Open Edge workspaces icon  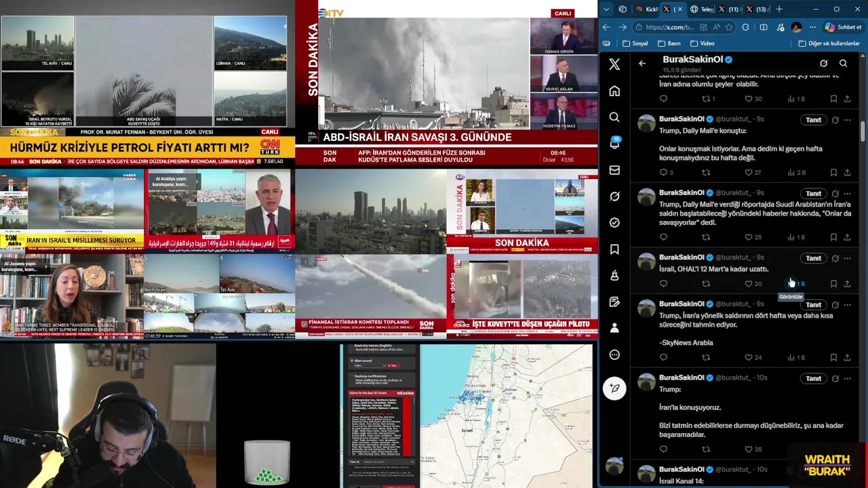(623, 9)
